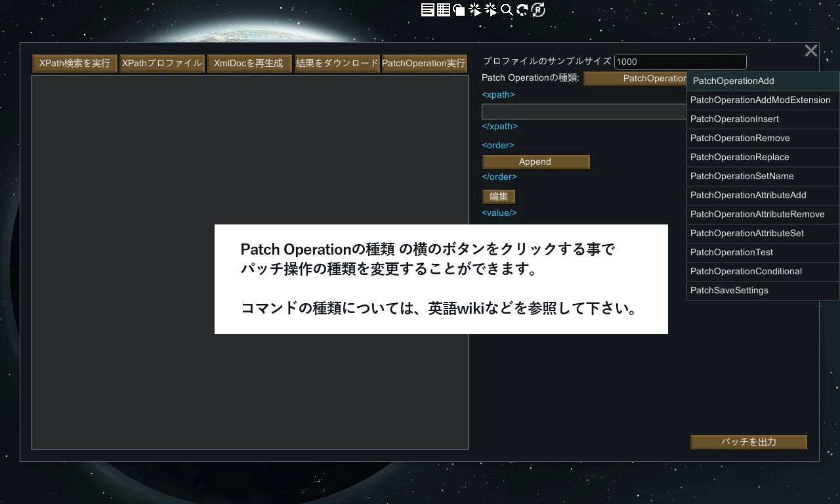Choose PatchOperationInsert in dropdown list
This screenshot has height=504, width=840.
tap(763, 119)
